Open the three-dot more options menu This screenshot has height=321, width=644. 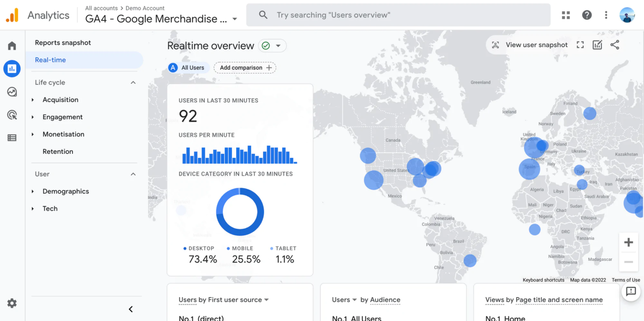click(x=606, y=15)
